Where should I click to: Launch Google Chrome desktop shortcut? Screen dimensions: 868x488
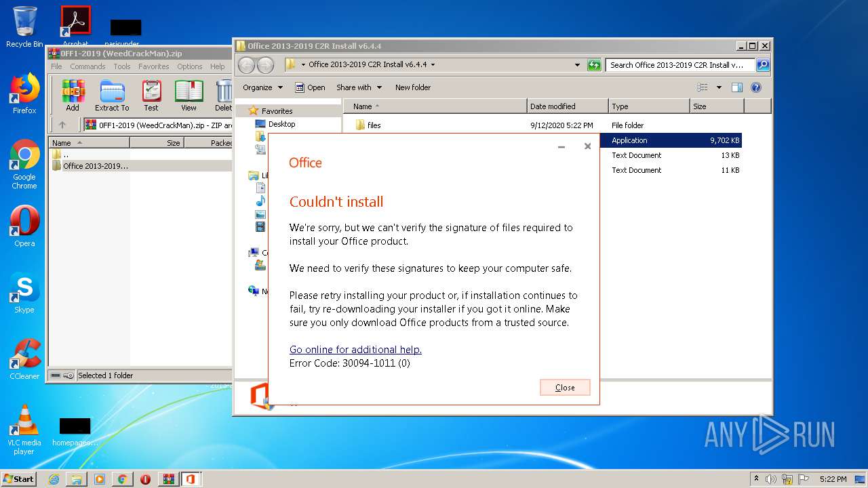click(24, 165)
